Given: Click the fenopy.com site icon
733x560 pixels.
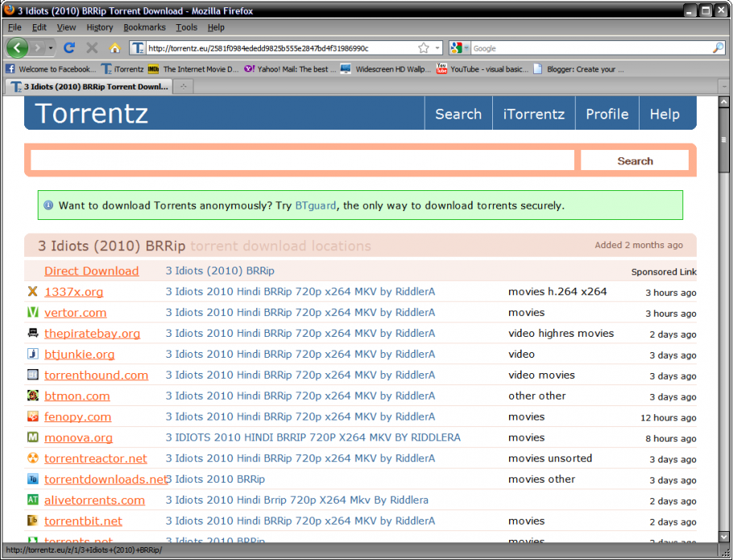Looking at the screenshot, I should [x=33, y=416].
